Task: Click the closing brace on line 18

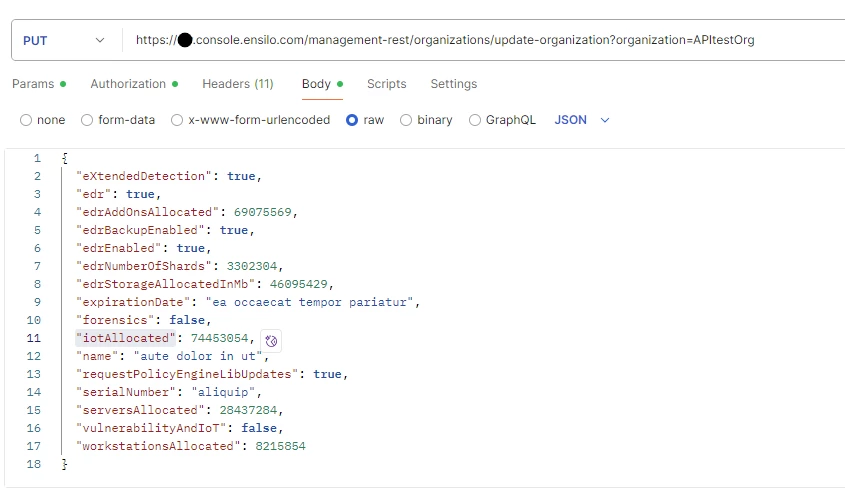Action: tap(64, 464)
